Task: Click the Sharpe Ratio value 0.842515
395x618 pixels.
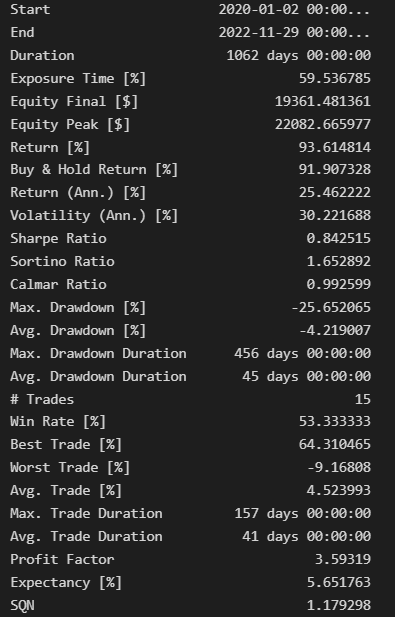Action: 338,238
